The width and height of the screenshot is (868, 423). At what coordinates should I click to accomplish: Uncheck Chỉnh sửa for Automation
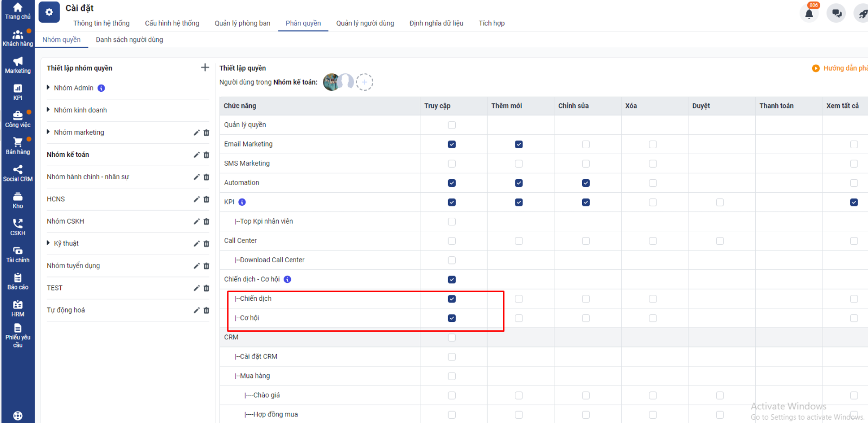[x=585, y=183]
